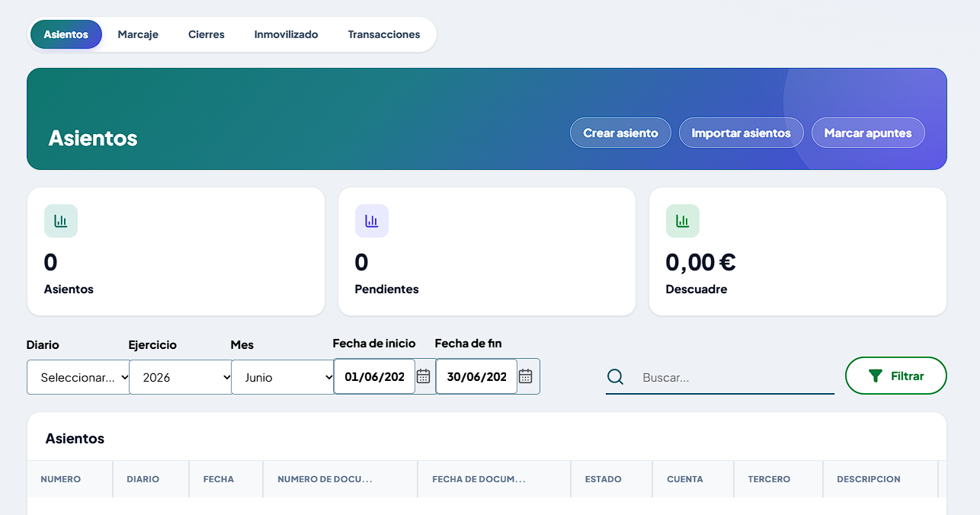Viewport: 980px width, 515px height.
Task: Click the search magnifier icon
Action: click(x=616, y=377)
